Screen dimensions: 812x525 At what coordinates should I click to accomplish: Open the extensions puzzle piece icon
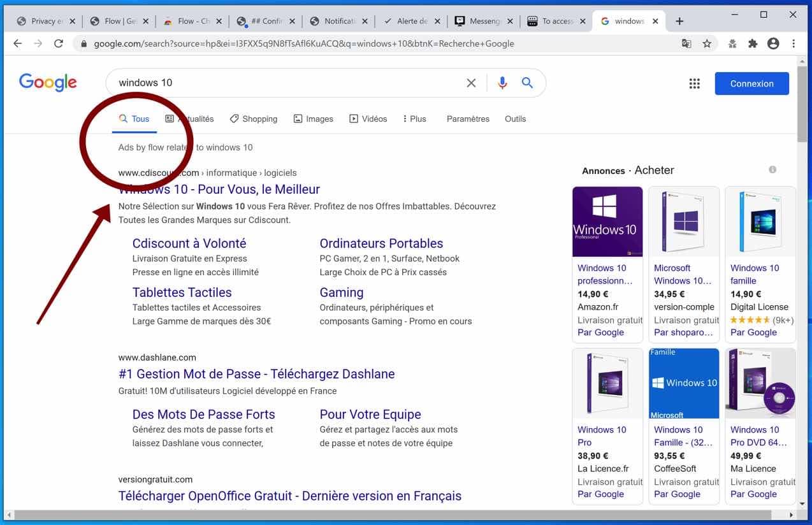pyautogui.click(x=753, y=43)
